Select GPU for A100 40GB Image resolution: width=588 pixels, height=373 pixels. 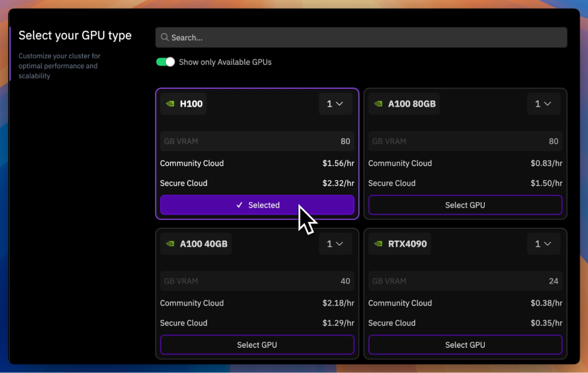[257, 345]
